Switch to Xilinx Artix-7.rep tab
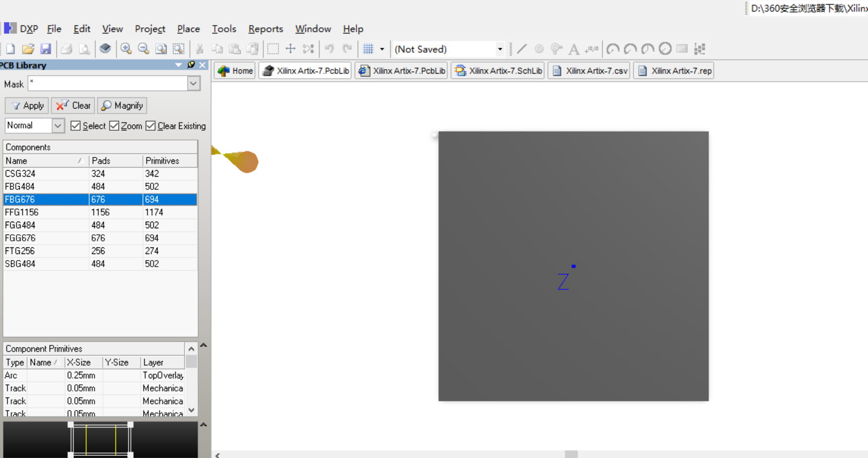Screen dimensions: 868x458 (674, 71)
